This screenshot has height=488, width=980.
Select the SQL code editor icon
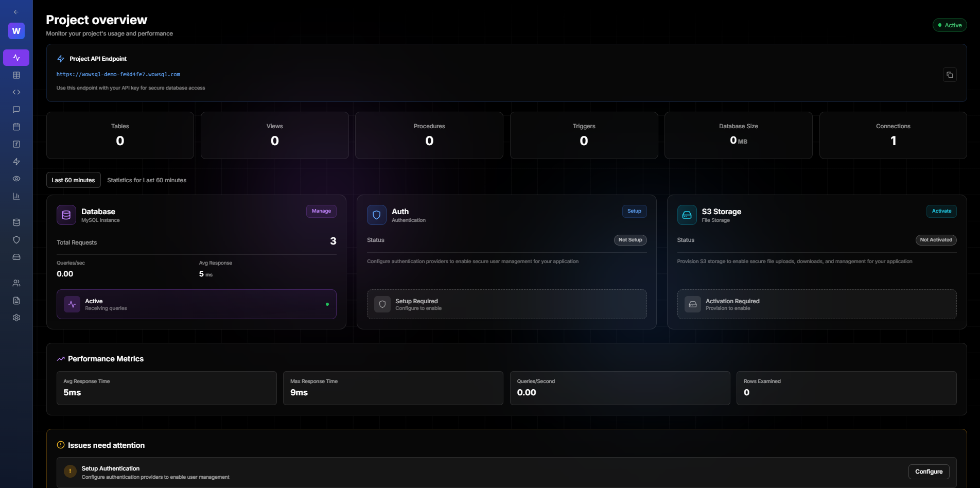16,92
